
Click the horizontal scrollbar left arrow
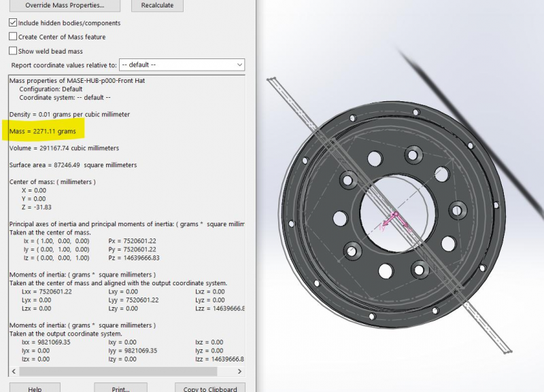tap(12, 372)
